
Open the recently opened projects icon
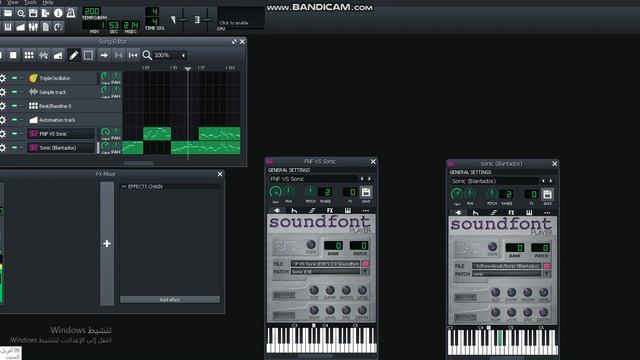click(x=20, y=13)
